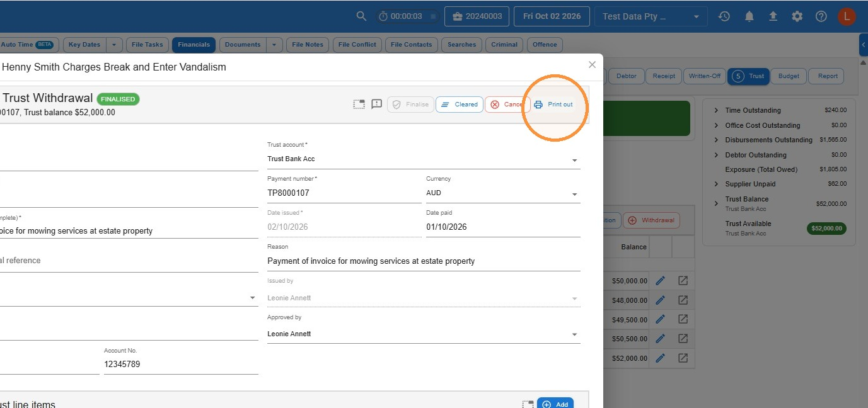Image resolution: width=868 pixels, height=408 pixels.
Task: Expand Trust Balance row
Action: click(x=716, y=203)
